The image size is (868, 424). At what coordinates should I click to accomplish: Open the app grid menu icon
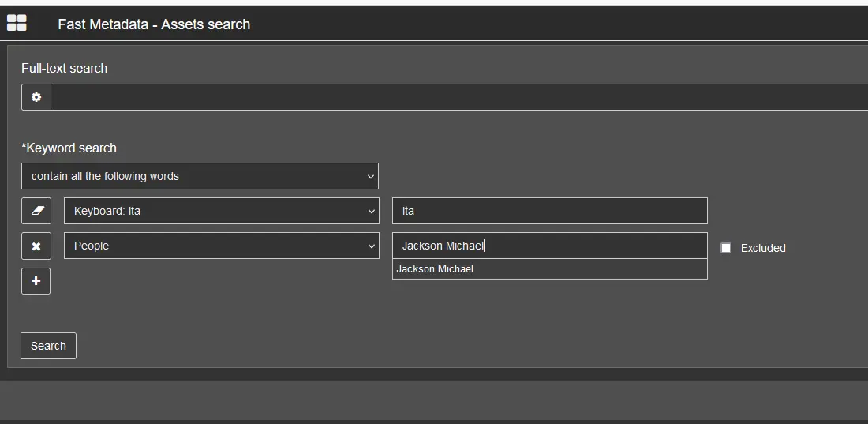(17, 24)
